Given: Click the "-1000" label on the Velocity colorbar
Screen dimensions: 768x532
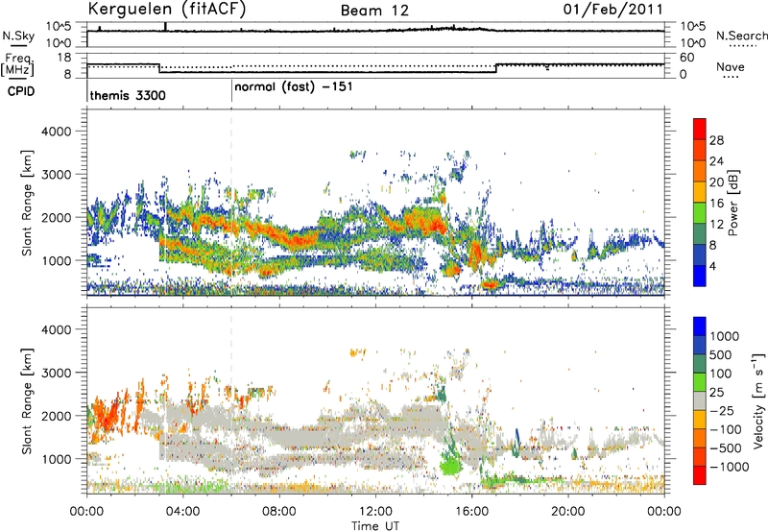Looking at the screenshot, I should coord(730,467).
